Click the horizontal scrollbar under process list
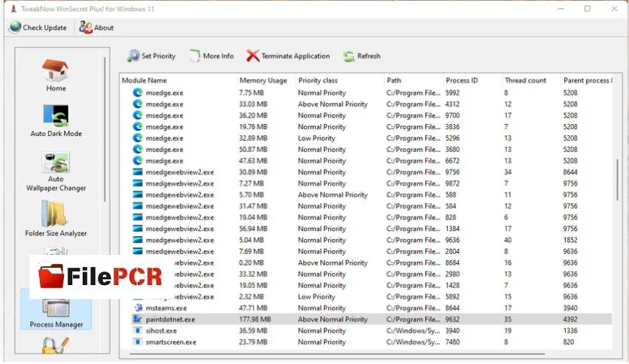Viewport: 629px width, 364px height. (x=337, y=354)
